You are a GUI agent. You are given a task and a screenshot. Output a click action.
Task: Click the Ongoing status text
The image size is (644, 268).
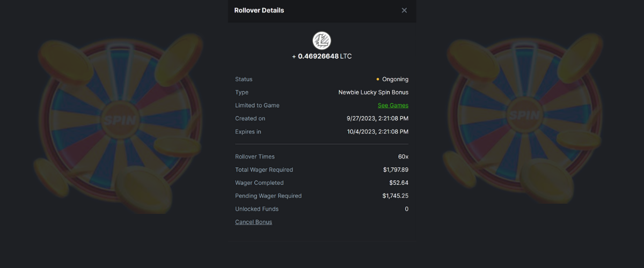pos(395,79)
